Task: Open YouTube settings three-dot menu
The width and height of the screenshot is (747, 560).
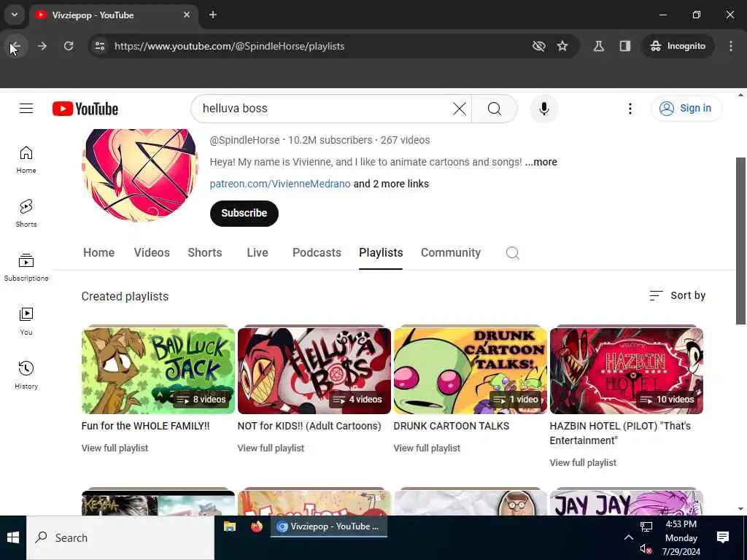Action: 630,109
